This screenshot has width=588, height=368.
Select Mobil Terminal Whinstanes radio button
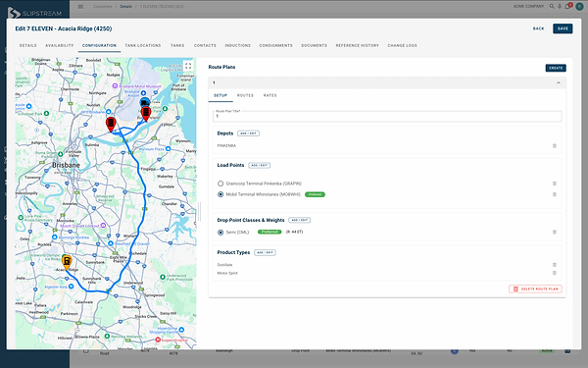(x=220, y=194)
